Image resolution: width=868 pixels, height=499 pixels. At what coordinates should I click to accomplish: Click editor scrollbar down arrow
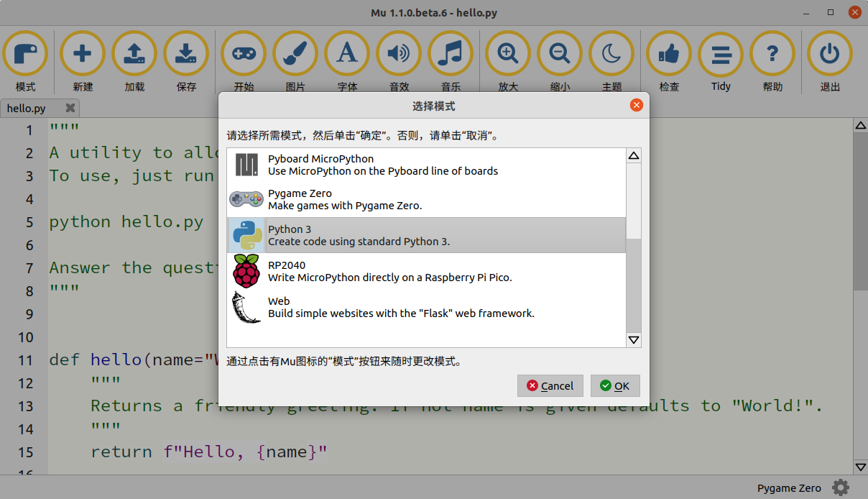click(x=860, y=467)
